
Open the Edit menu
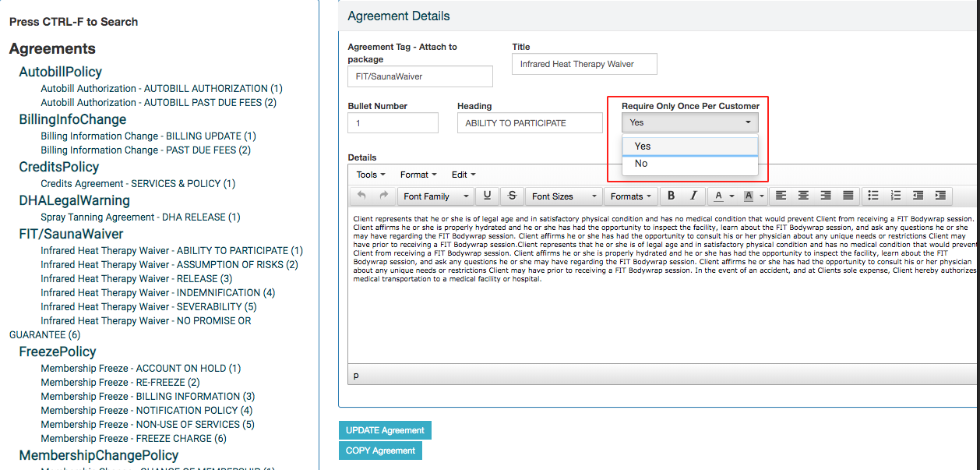464,175
